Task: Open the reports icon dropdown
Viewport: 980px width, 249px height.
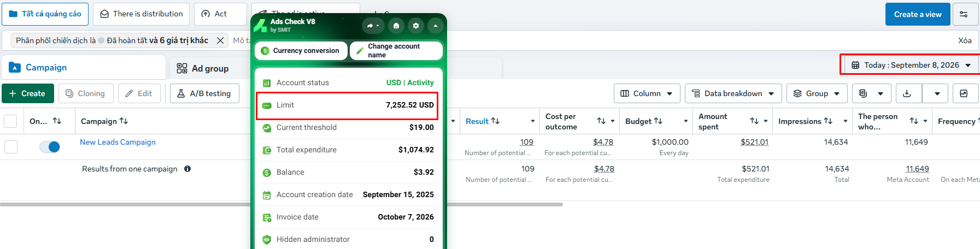Action: pyautogui.click(x=871, y=93)
